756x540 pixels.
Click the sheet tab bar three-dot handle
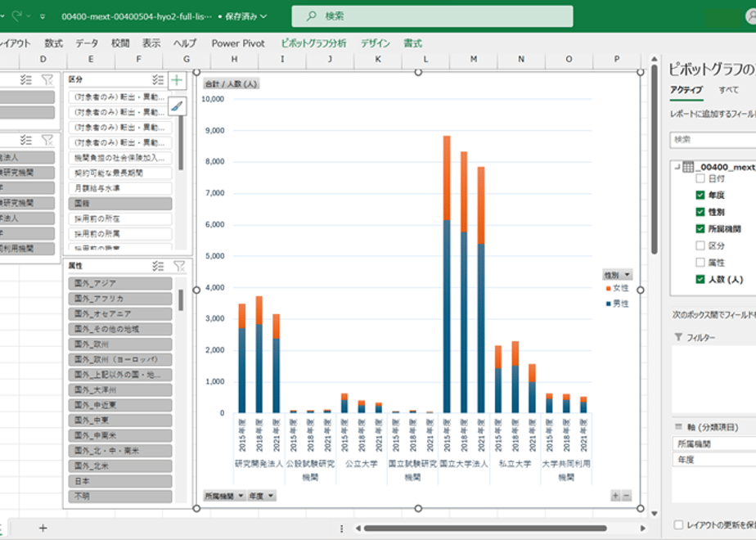tap(341, 529)
